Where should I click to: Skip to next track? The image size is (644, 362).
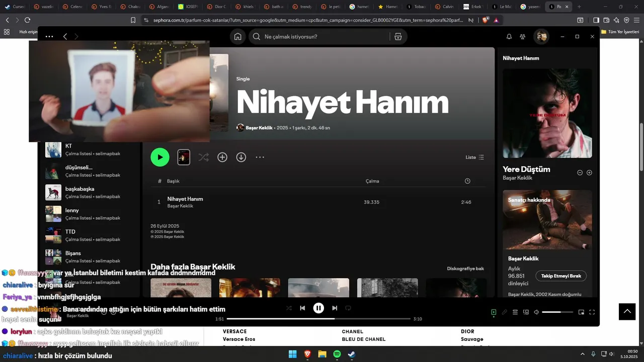point(335,308)
